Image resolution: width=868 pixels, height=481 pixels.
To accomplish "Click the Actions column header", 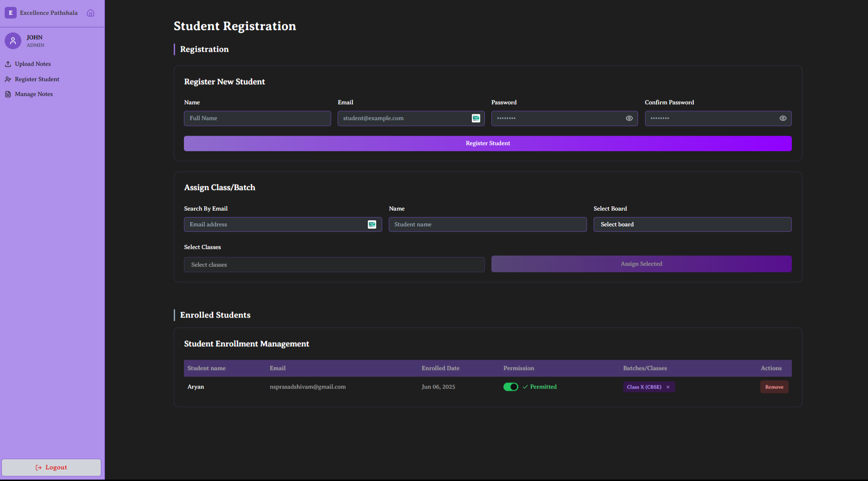I will 771,369.
